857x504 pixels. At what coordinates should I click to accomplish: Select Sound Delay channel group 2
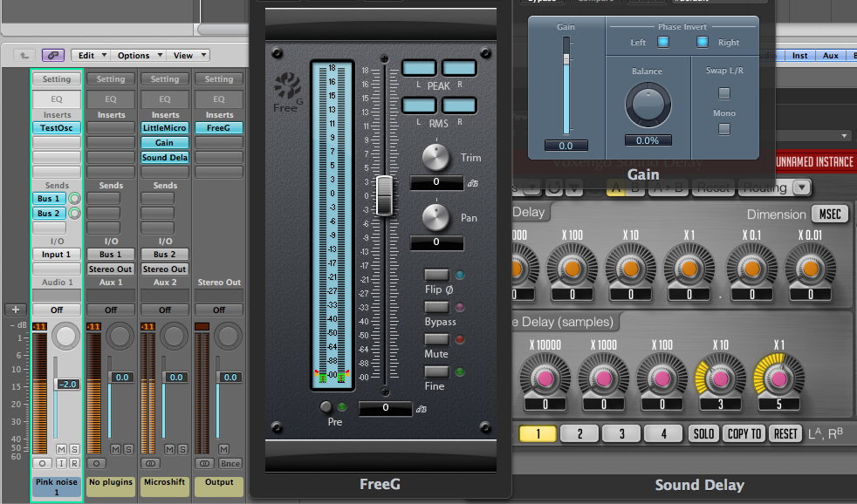[x=579, y=433]
